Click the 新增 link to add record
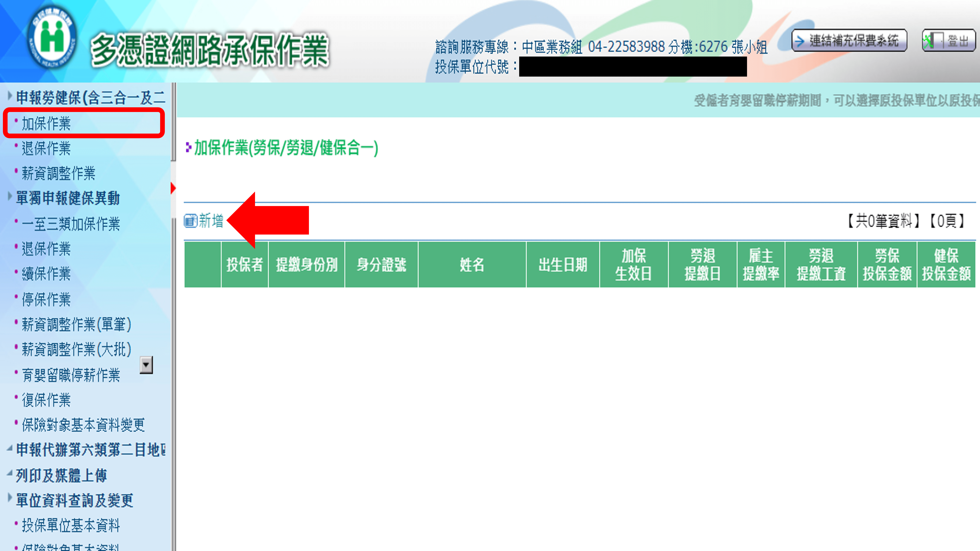 (211, 221)
